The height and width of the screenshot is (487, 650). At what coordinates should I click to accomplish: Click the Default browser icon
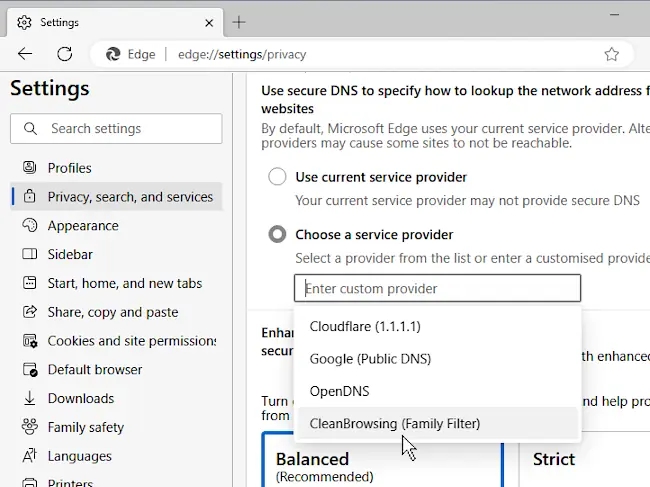click(30, 369)
